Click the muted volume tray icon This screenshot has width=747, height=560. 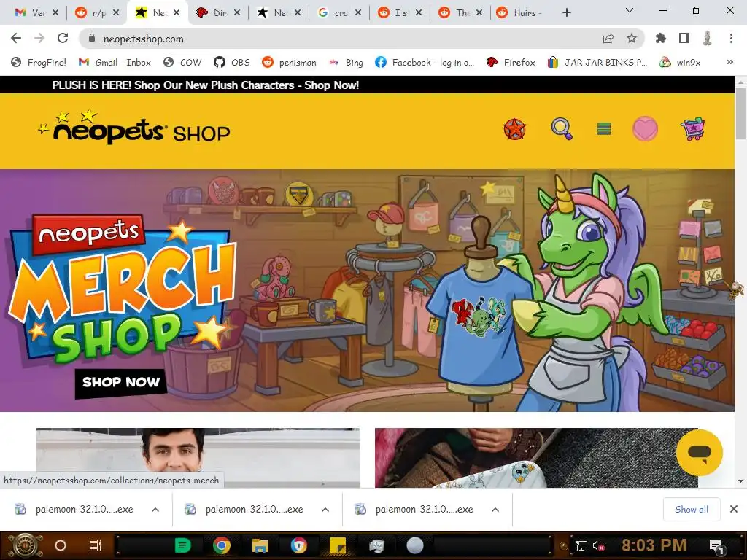click(599, 545)
